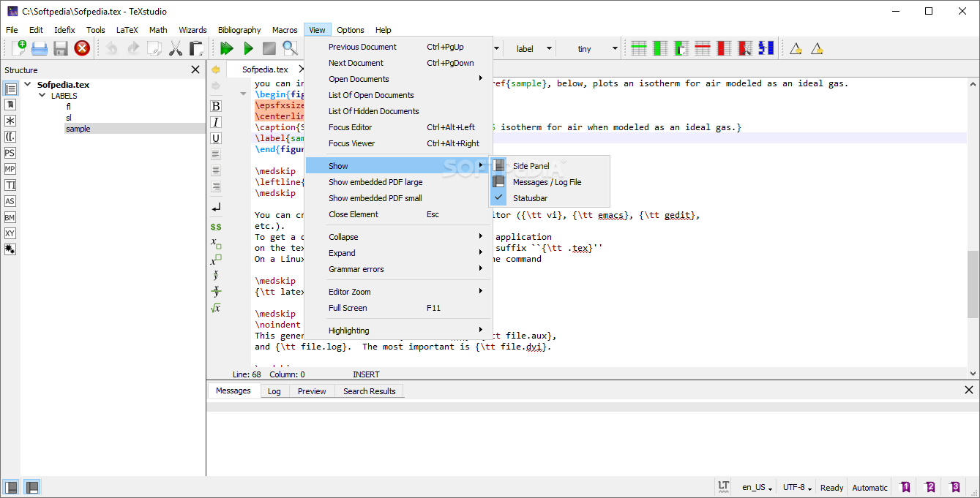Cut selection with the scissors icon
This screenshot has height=498, width=980.
tap(176, 48)
